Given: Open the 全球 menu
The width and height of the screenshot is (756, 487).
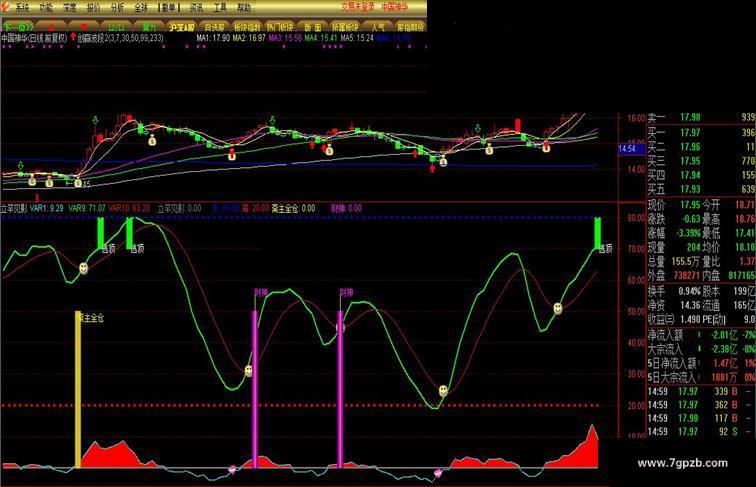Looking at the screenshot, I should tap(140, 8).
